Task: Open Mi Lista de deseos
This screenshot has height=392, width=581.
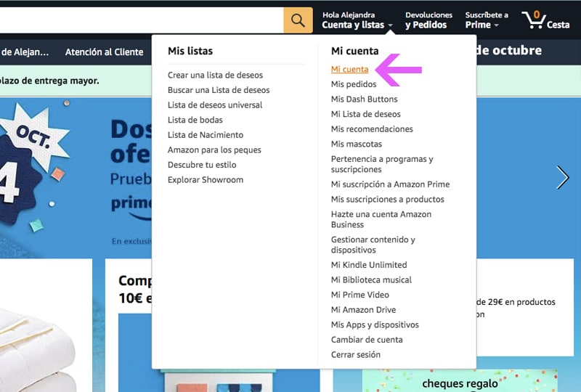Action: [366, 114]
